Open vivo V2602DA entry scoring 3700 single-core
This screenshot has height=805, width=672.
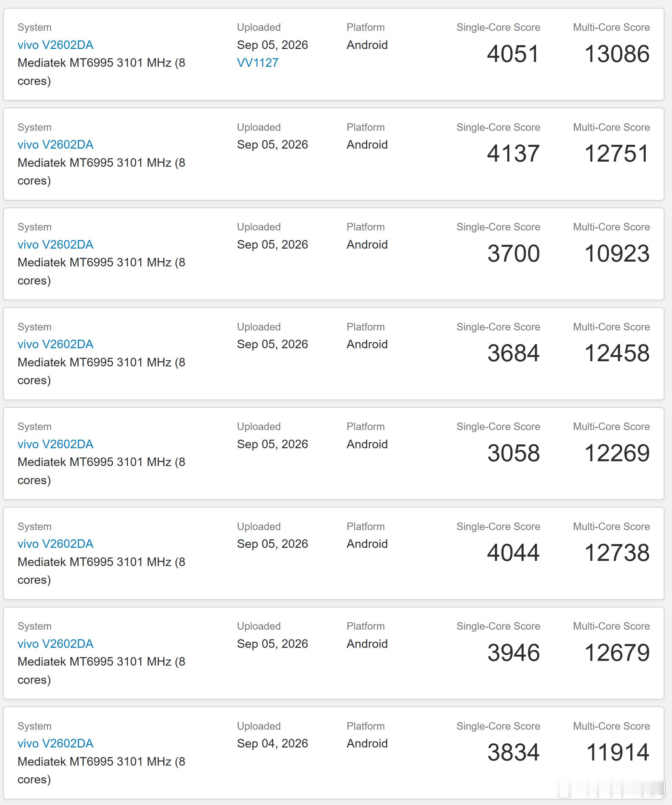pos(55,244)
